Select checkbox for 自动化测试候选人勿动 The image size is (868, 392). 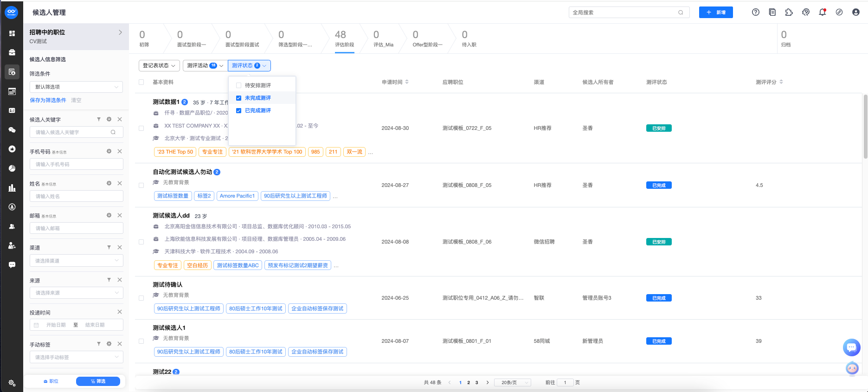[x=141, y=185]
